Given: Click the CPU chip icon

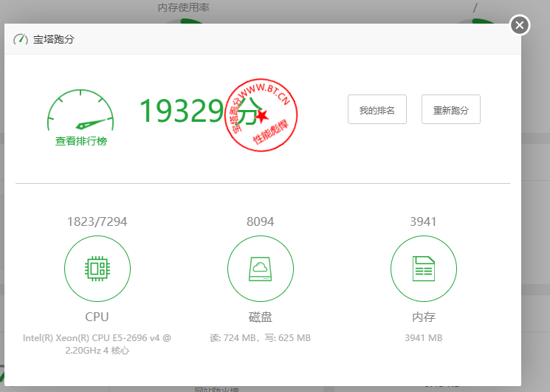Looking at the screenshot, I should click(x=97, y=269).
